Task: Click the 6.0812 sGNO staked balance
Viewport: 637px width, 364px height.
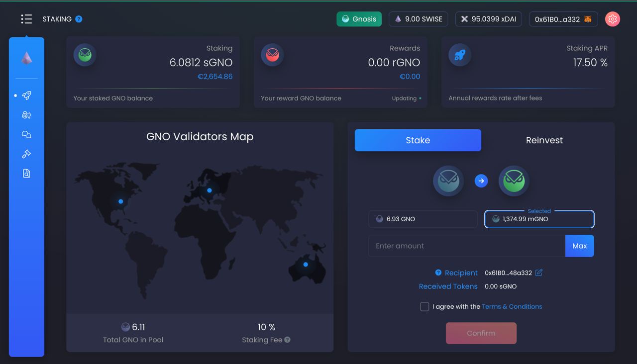Action: (201, 63)
